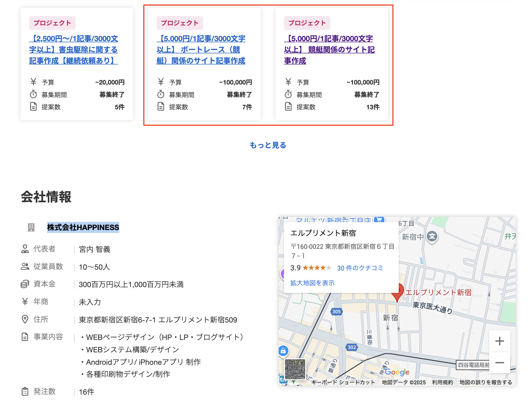Open the pest control article project link
Image resolution: width=532 pixels, height=402 pixels.
pos(74,50)
